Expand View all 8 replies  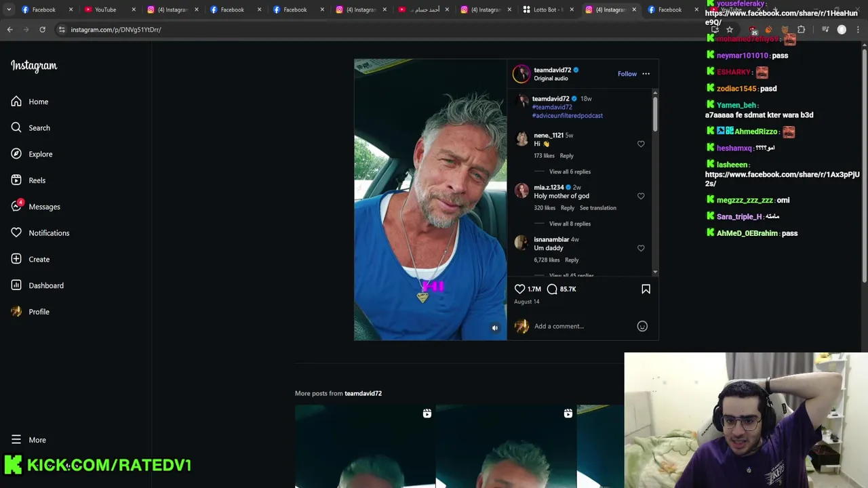(570, 224)
